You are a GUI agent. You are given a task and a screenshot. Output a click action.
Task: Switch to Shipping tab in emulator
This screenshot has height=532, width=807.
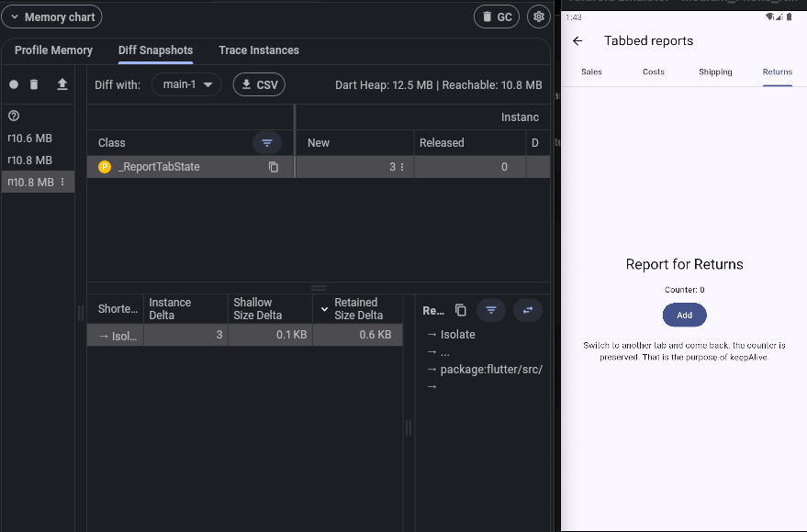pos(715,72)
